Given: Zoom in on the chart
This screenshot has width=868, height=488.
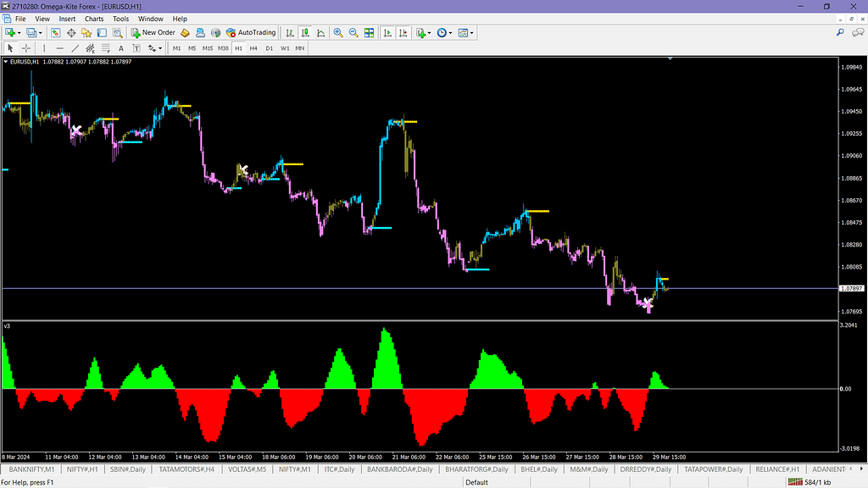Looking at the screenshot, I should (338, 33).
